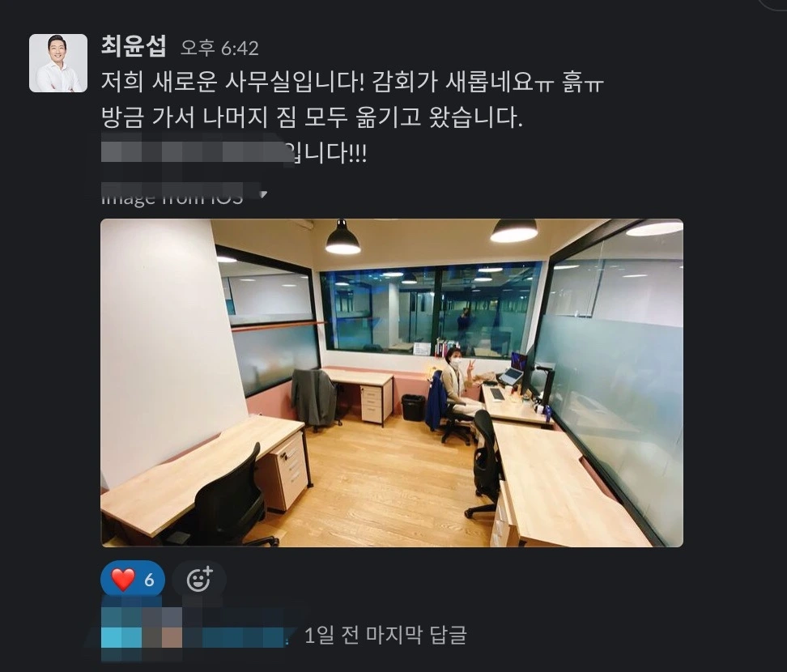
Task: Click the 최윤섭 sender name
Action: tap(134, 46)
